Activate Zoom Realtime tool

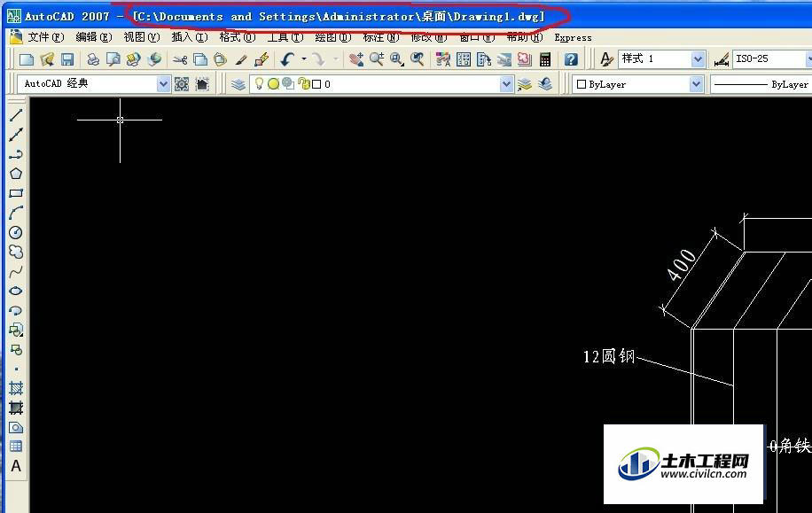pos(377,59)
